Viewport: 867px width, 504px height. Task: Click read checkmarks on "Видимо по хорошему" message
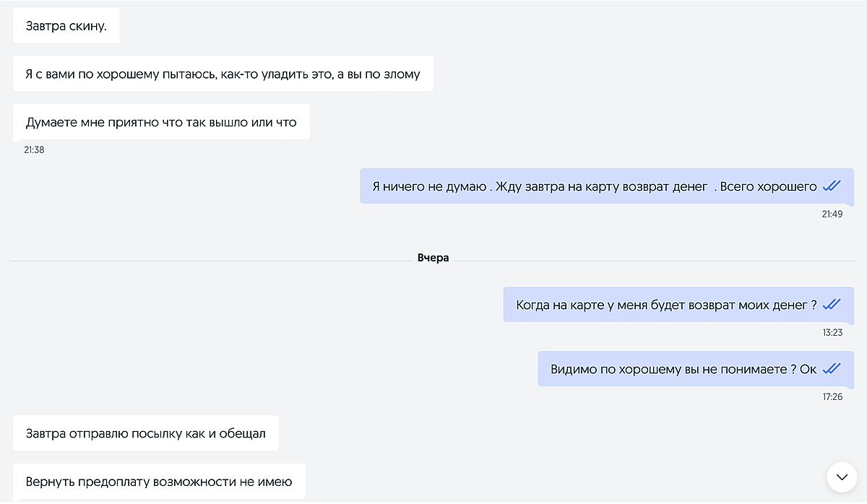click(x=832, y=369)
